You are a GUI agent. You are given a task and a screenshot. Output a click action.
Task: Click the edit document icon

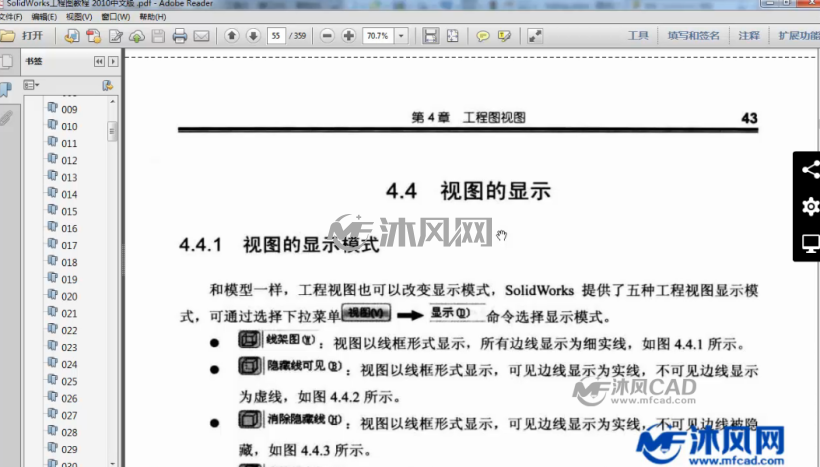click(116, 36)
